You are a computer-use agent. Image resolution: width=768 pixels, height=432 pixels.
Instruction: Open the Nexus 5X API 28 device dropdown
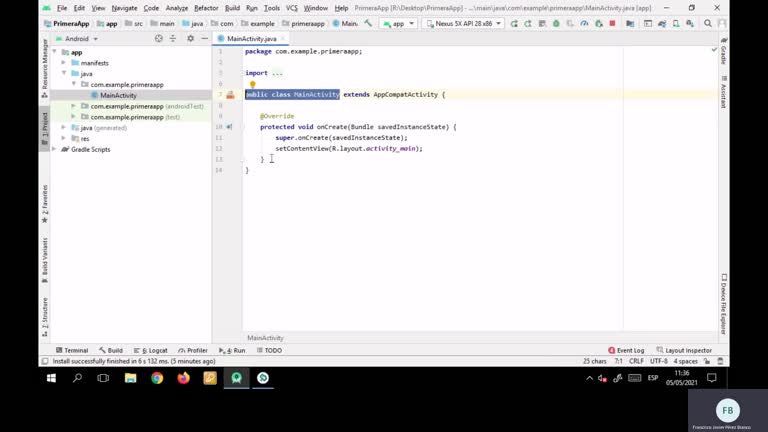tap(464, 23)
